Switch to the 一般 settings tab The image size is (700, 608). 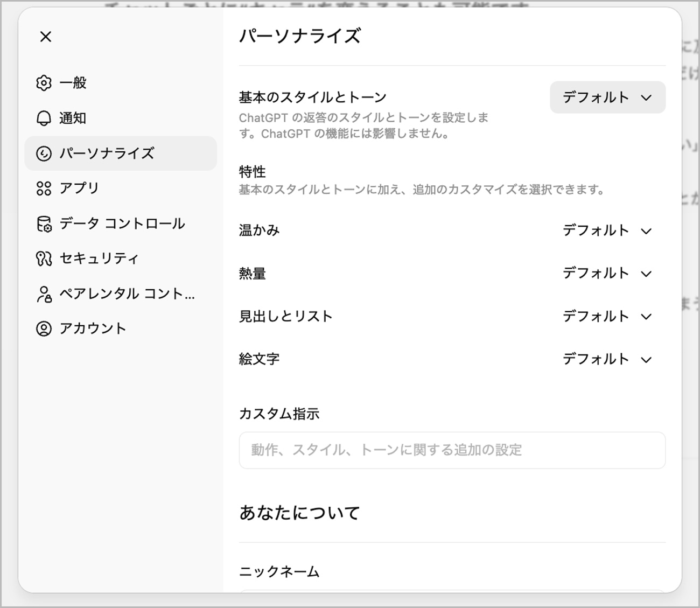[x=73, y=83]
